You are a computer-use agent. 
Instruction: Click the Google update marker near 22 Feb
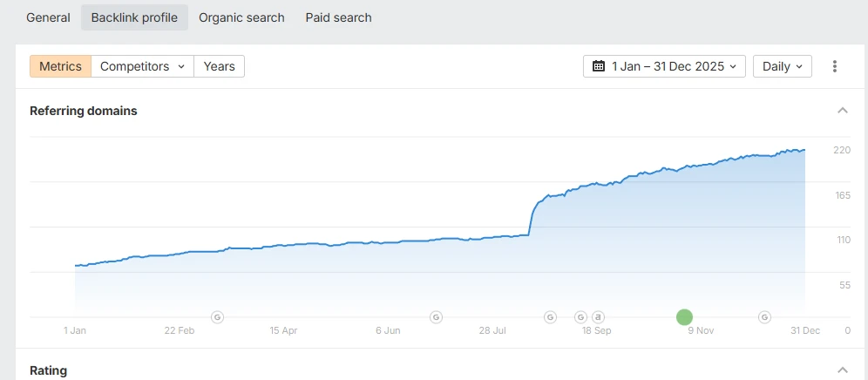click(218, 317)
